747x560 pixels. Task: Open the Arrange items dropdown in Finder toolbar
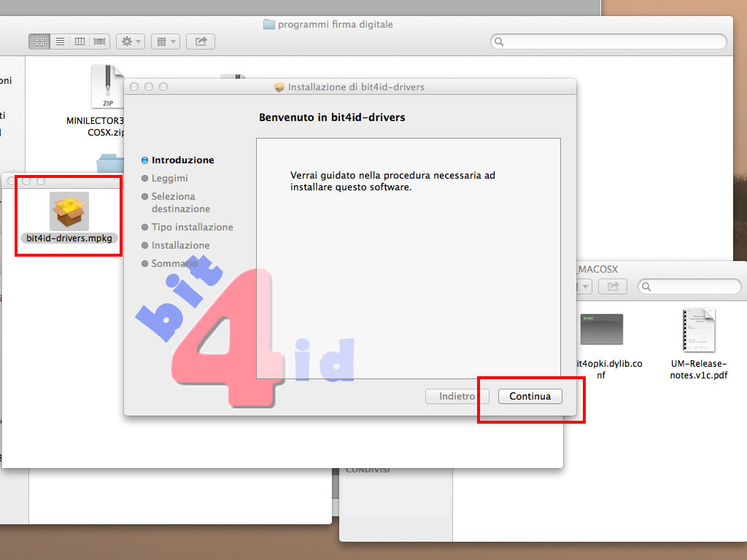coord(165,42)
